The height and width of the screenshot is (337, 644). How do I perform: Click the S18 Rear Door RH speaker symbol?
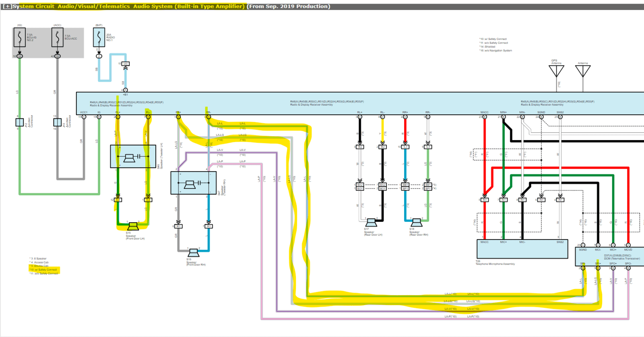(x=417, y=222)
